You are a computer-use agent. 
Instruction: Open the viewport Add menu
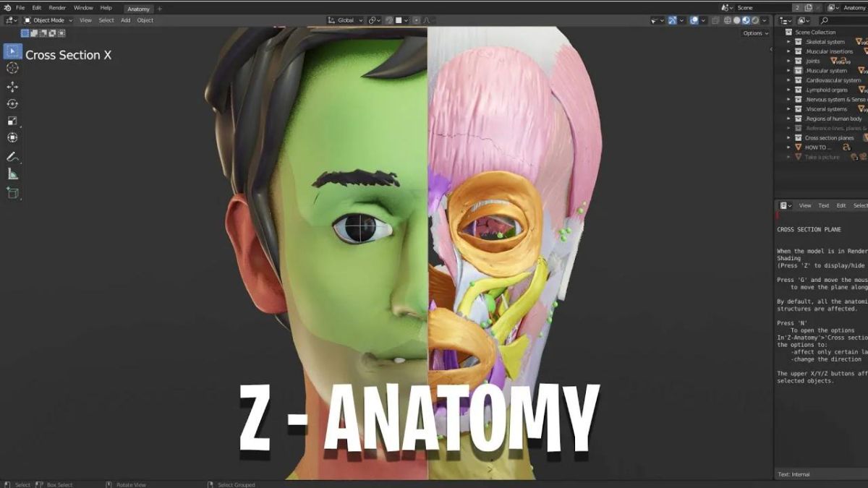point(126,20)
